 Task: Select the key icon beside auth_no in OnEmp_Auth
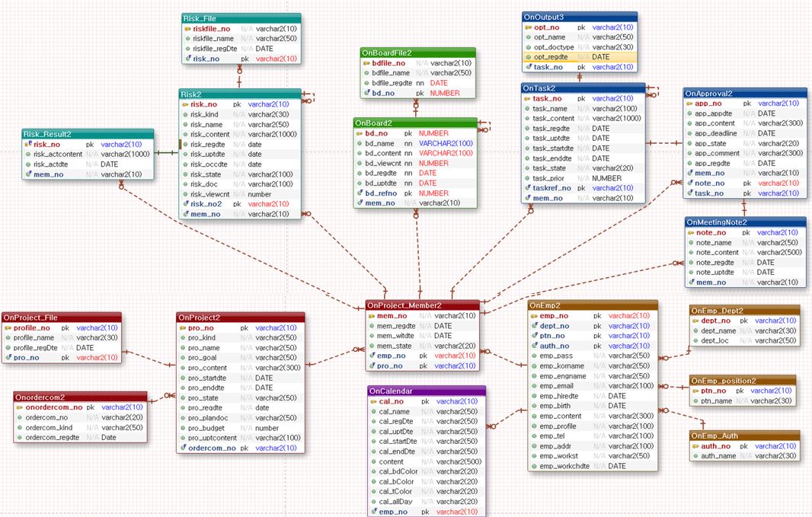(695, 445)
